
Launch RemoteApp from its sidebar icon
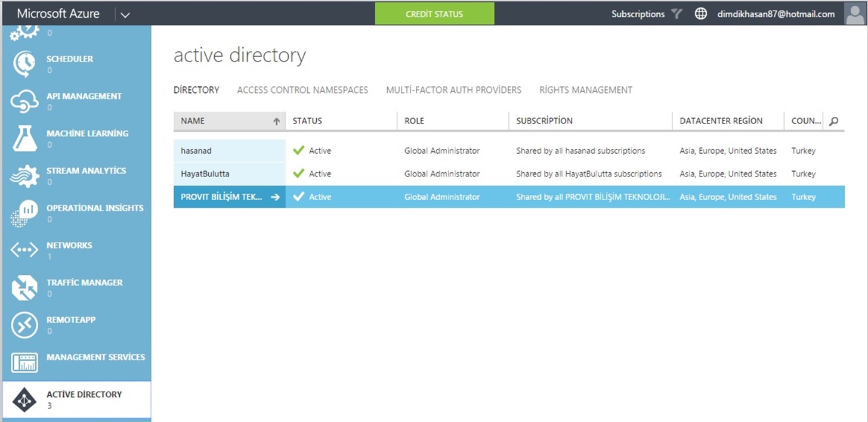(x=24, y=325)
